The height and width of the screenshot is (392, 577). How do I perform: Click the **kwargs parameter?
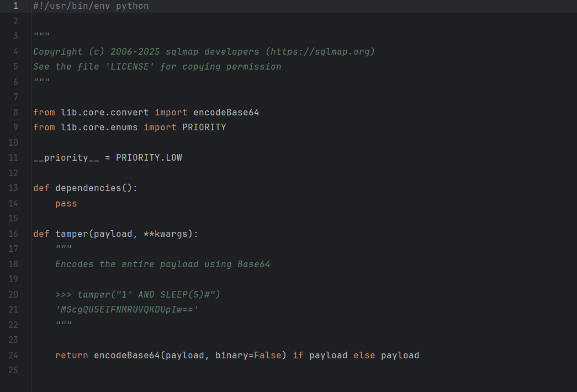click(168, 234)
